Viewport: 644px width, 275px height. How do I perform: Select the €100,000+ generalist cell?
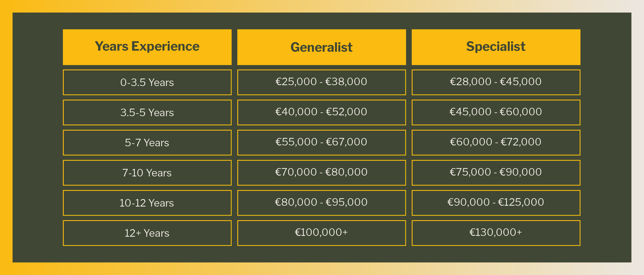tap(322, 233)
